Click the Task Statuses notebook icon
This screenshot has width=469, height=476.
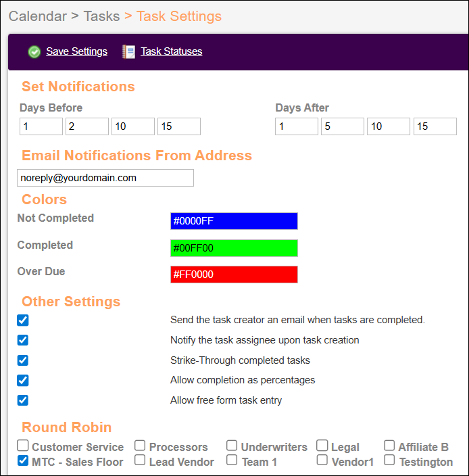click(x=128, y=51)
